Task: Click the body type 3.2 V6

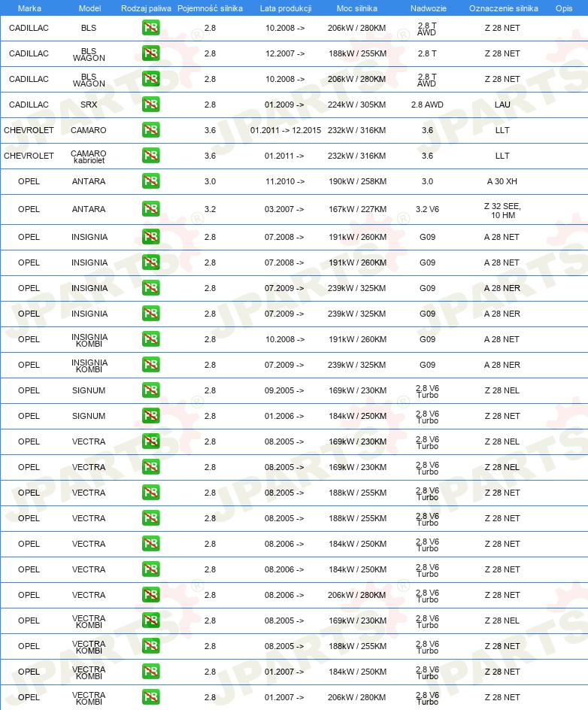Action: (427, 209)
